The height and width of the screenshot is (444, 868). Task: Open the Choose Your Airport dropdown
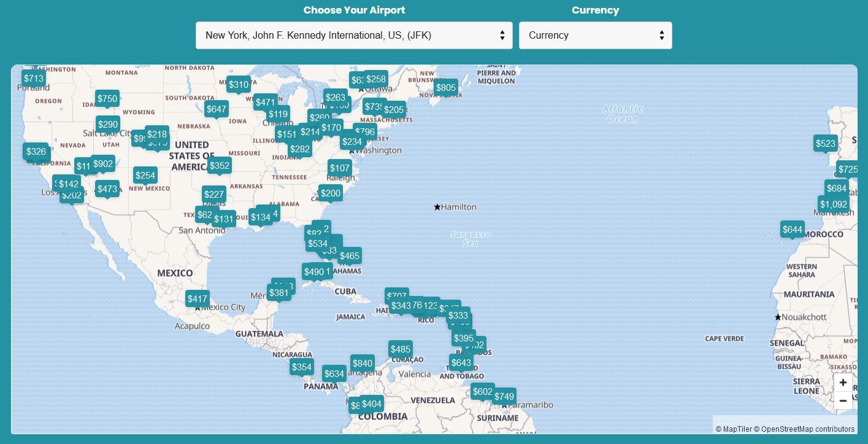pyautogui.click(x=355, y=35)
